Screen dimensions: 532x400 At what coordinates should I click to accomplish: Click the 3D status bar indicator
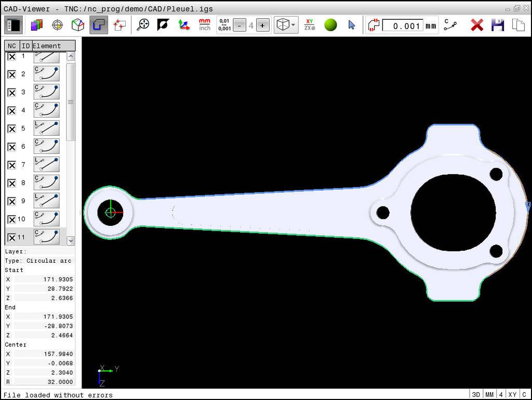(476, 394)
